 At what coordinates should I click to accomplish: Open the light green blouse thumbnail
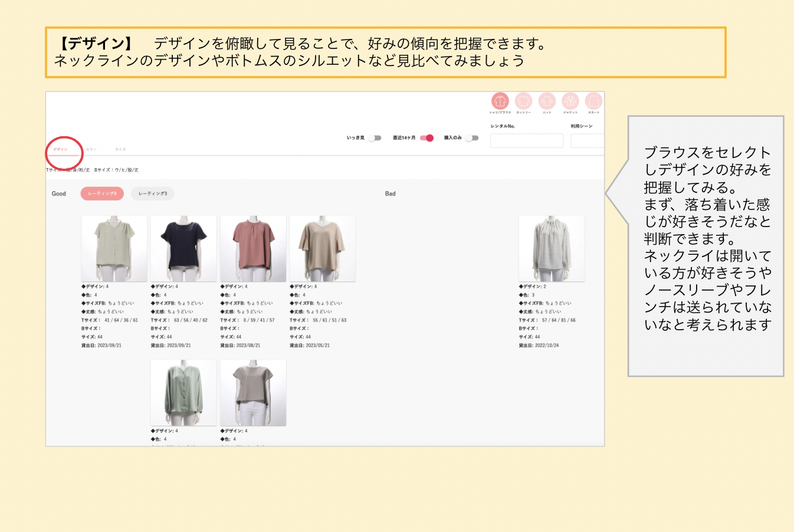click(114, 248)
